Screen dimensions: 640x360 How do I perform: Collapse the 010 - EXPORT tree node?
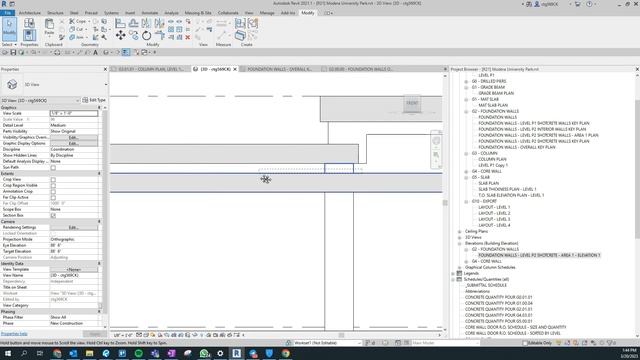click(x=466, y=202)
